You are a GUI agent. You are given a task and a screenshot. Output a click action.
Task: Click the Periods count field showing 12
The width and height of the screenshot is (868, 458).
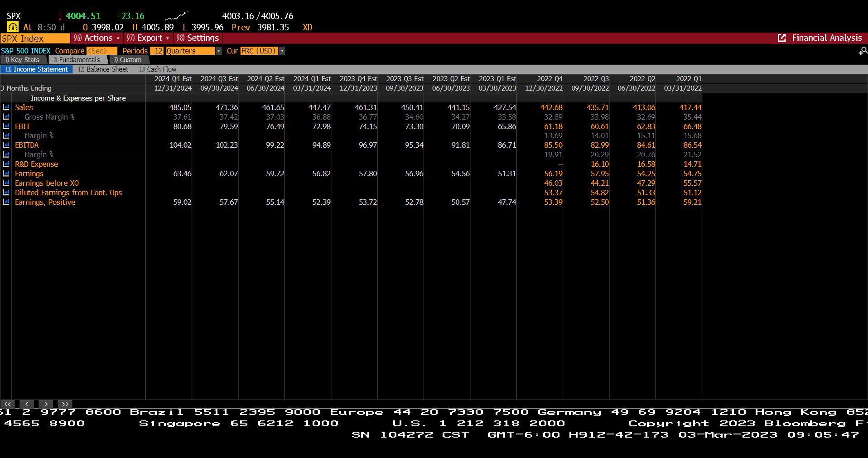pos(157,51)
